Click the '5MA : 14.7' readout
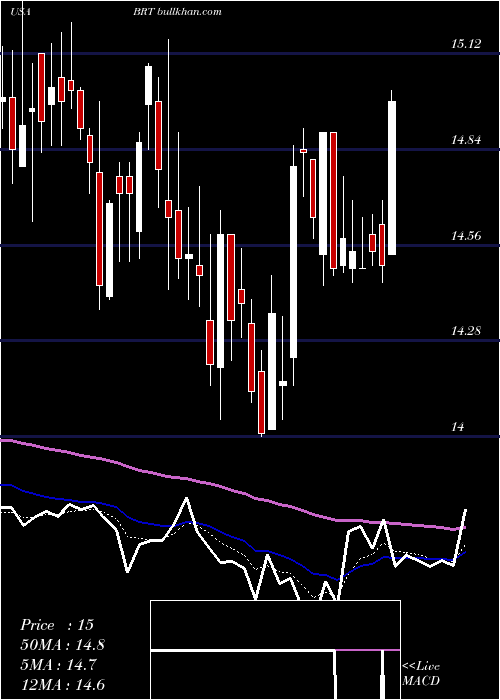500x700 pixels. click(x=58, y=665)
